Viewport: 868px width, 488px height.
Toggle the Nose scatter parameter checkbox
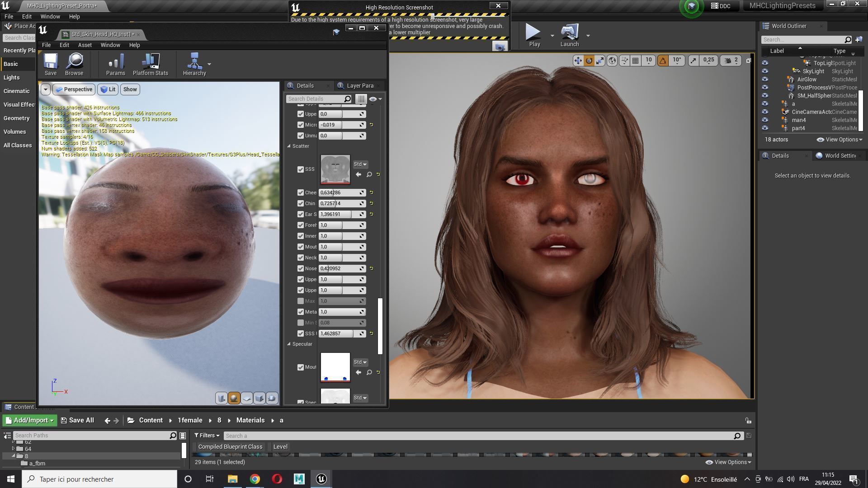coord(301,269)
